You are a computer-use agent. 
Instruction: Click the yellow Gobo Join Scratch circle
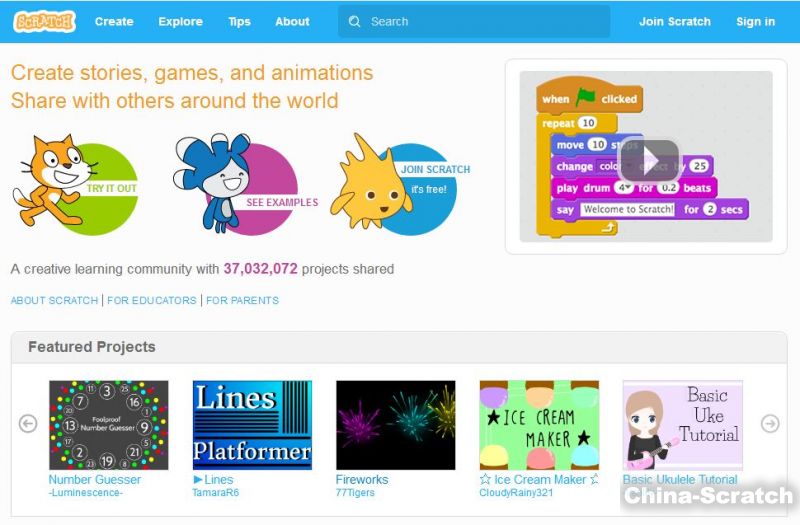(399, 184)
